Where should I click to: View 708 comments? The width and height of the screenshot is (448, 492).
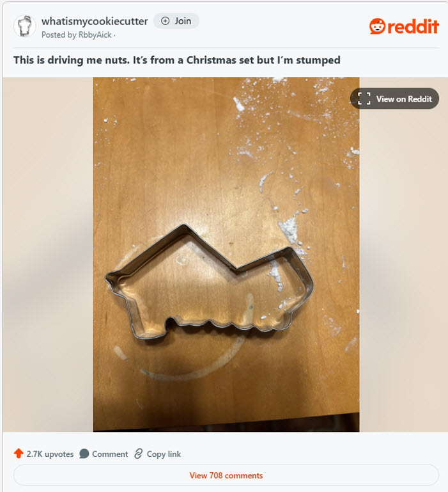coord(226,475)
